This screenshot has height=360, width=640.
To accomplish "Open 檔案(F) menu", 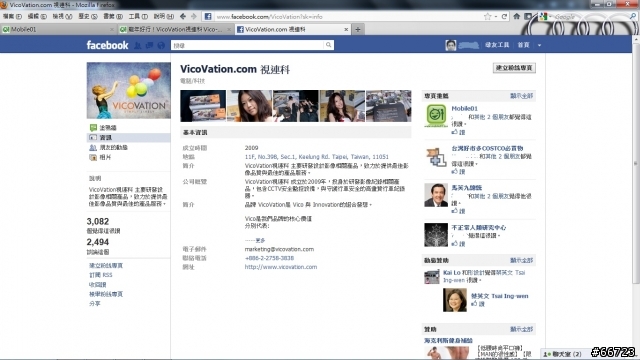I will click(x=12, y=16).
